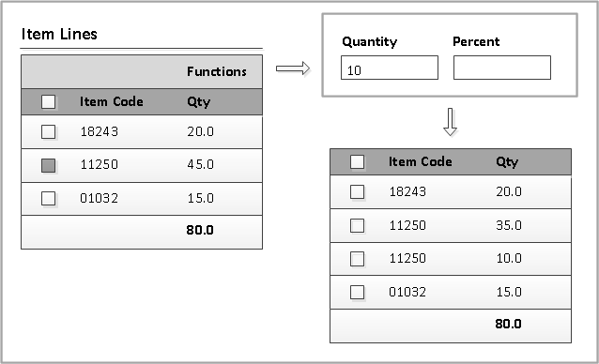Select the checkbox for 11250 with qty 10.0
The width and height of the screenshot is (599, 364).
click(x=357, y=259)
